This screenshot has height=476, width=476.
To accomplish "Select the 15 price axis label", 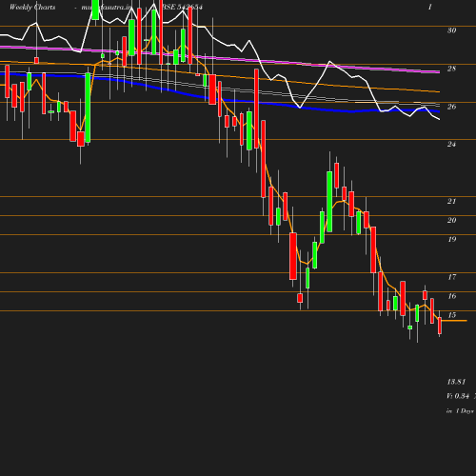I will 451,315.
